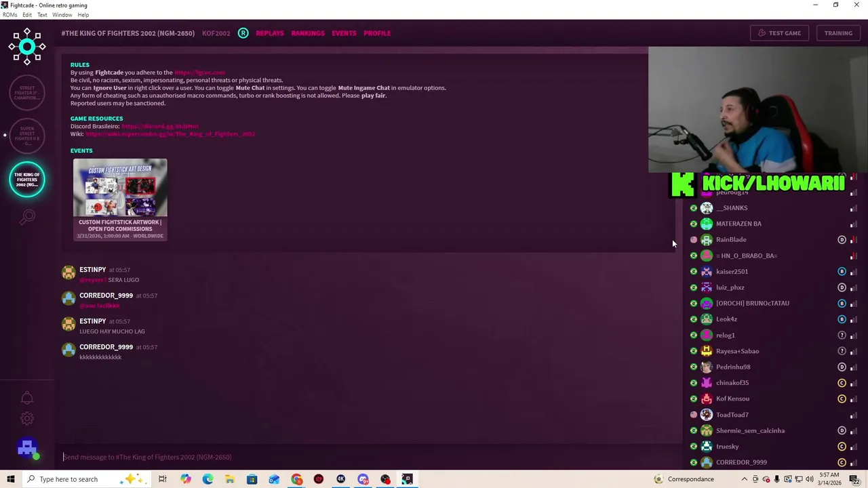868x488 pixels.
Task: Open the rules link under RULES
Action: [199, 73]
